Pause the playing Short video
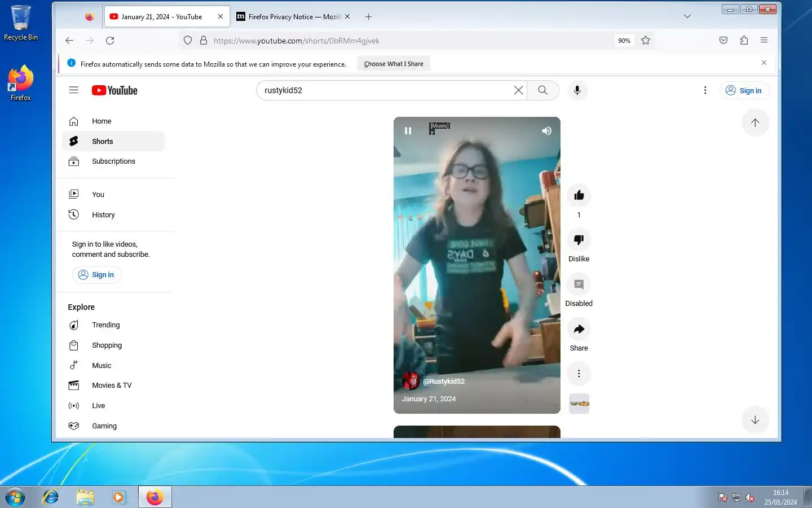This screenshot has height=508, width=812. tap(408, 131)
